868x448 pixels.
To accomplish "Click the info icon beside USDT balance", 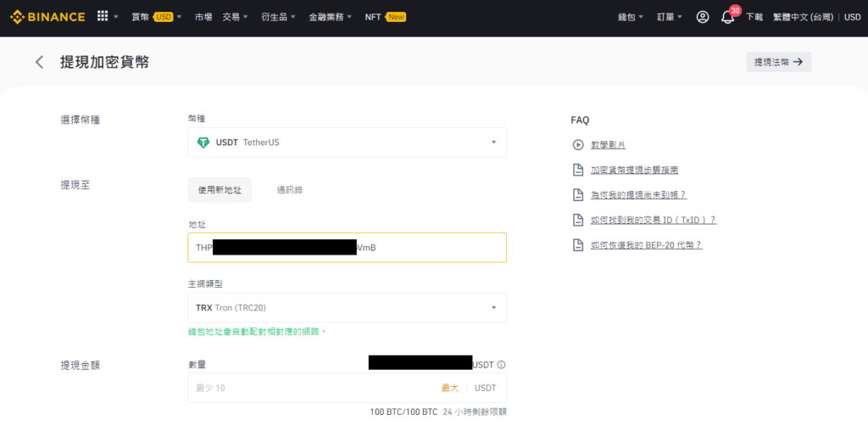I will (502, 365).
